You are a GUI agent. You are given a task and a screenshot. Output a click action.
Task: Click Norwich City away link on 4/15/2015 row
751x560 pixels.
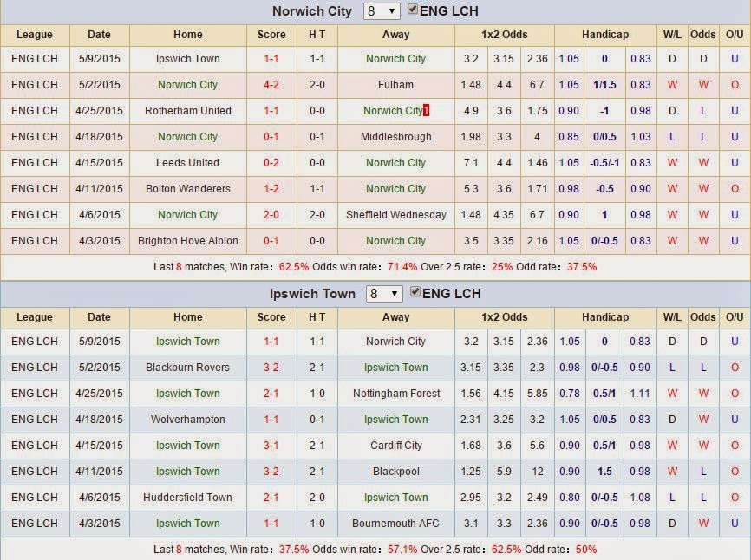pos(395,163)
